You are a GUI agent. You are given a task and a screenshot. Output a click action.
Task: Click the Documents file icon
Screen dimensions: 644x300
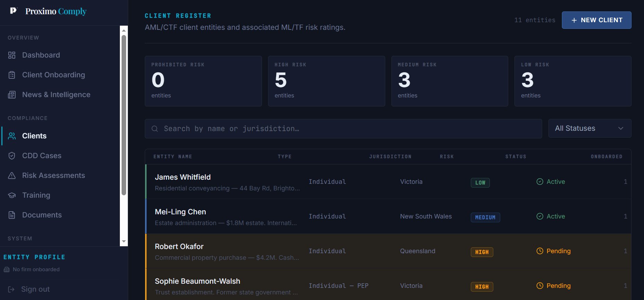(12, 215)
